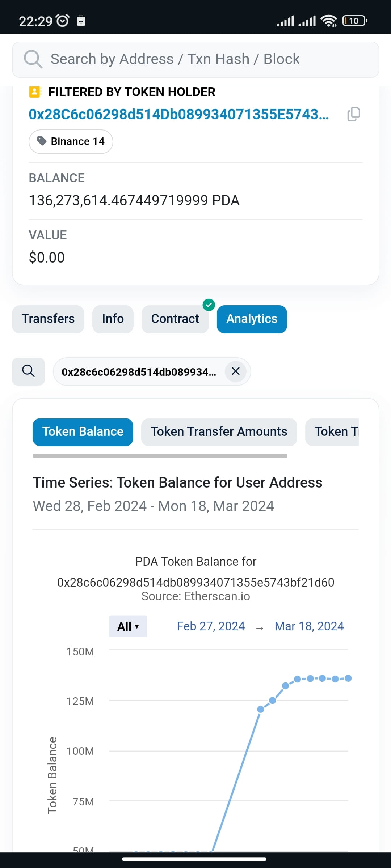The image size is (391, 868).
Task: Click the Feb 27, 2024 date link
Action: tap(211, 626)
